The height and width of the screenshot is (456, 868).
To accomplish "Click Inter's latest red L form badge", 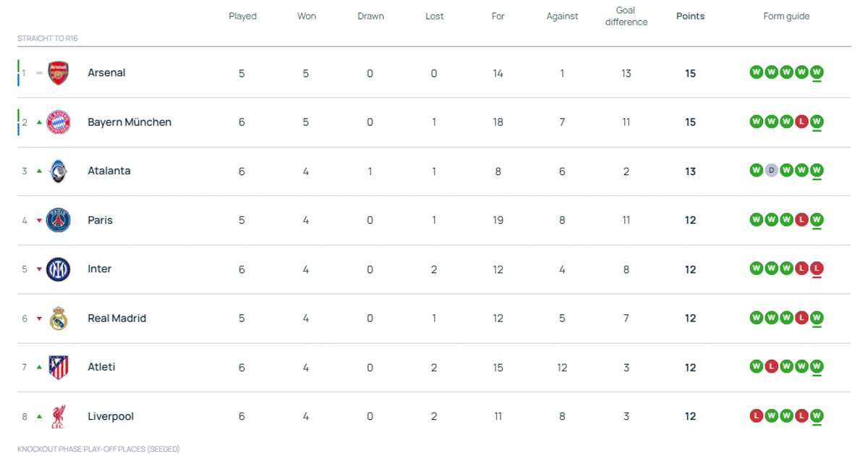I will [x=817, y=269].
